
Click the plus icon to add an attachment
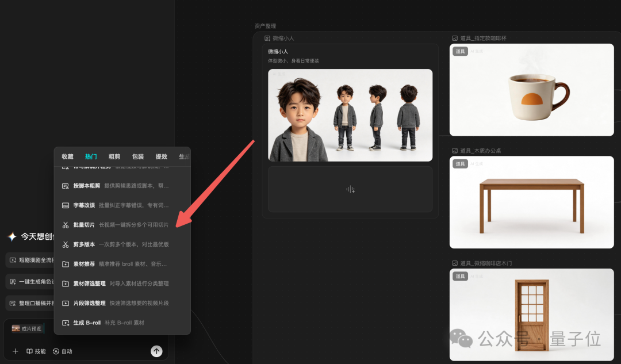point(15,351)
